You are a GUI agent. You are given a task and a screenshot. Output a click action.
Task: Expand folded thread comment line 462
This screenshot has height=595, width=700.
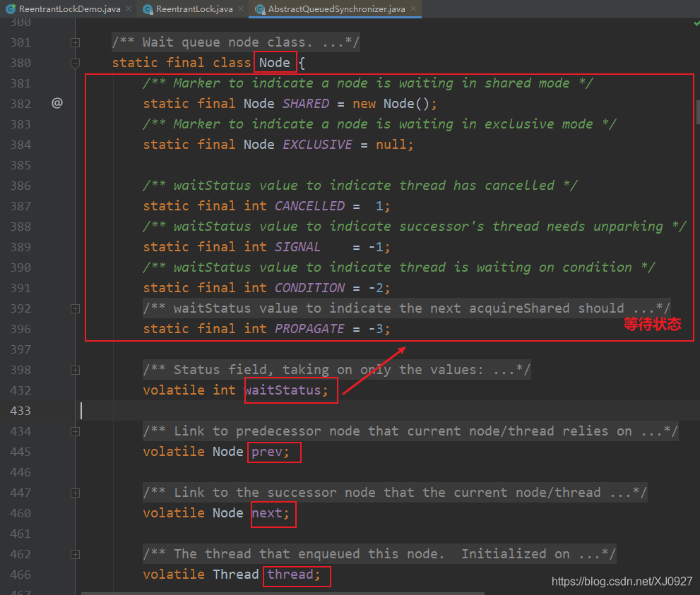(x=75, y=554)
